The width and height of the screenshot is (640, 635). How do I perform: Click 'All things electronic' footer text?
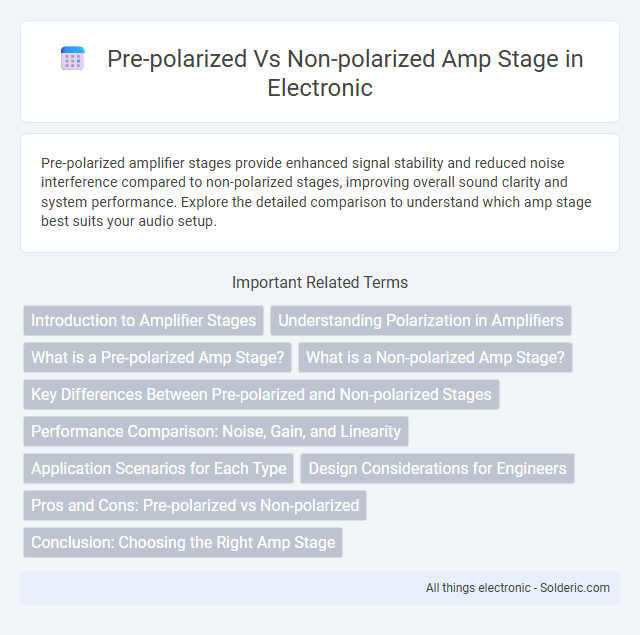478,588
